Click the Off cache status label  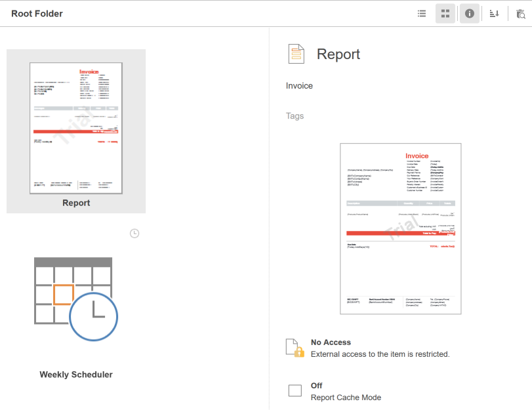click(x=316, y=386)
